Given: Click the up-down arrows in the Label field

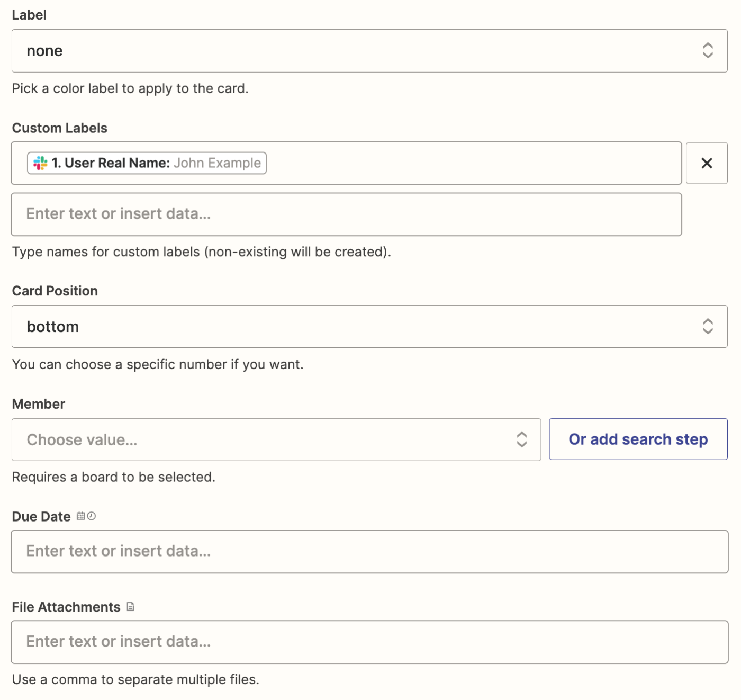Looking at the screenshot, I should [708, 51].
